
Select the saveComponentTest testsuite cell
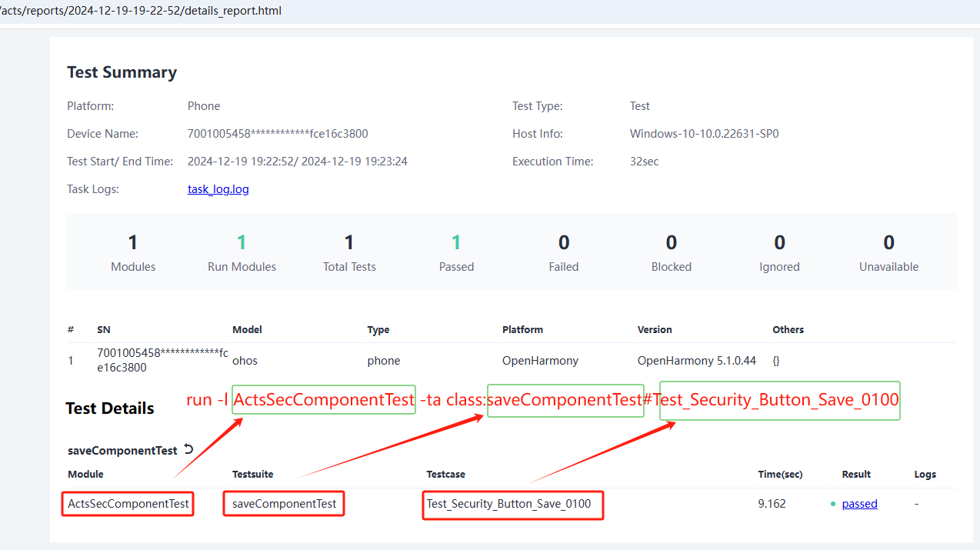tap(284, 504)
